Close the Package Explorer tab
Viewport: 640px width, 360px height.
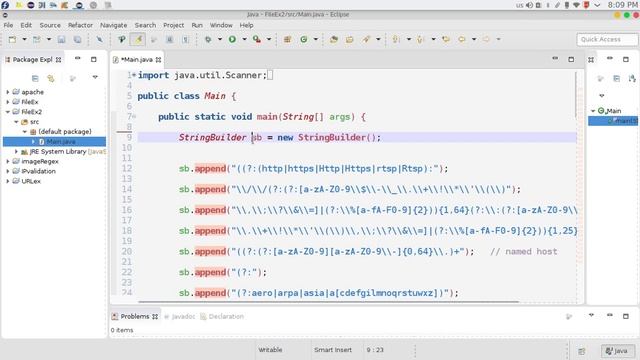tap(58, 60)
